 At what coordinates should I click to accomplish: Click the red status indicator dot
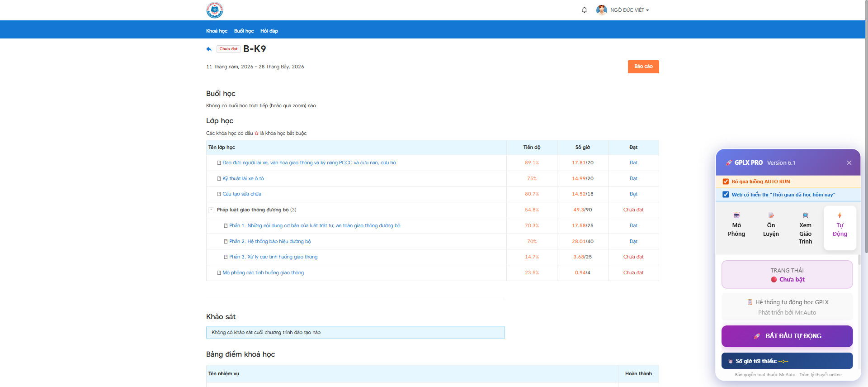(x=774, y=280)
